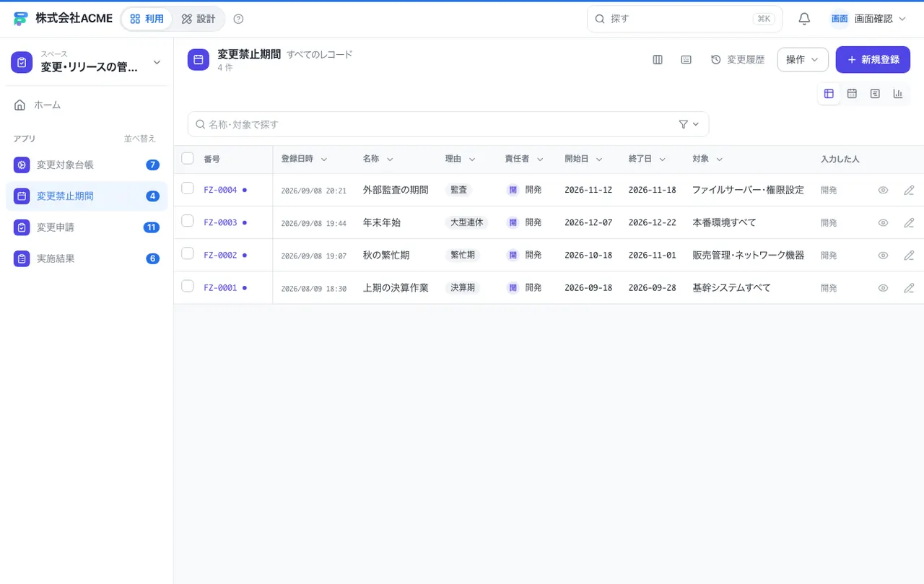
Task: Switch to table view icon
Action: click(829, 94)
